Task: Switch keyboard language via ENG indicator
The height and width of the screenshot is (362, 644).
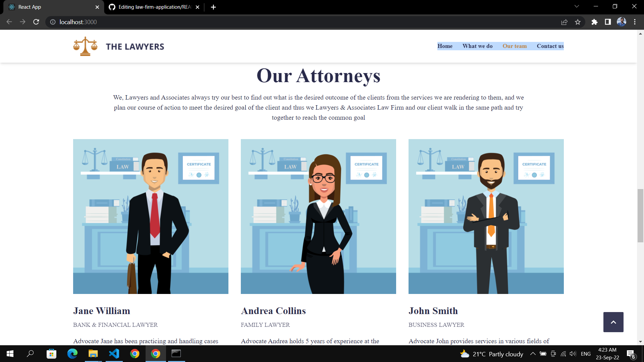Action: point(586,354)
